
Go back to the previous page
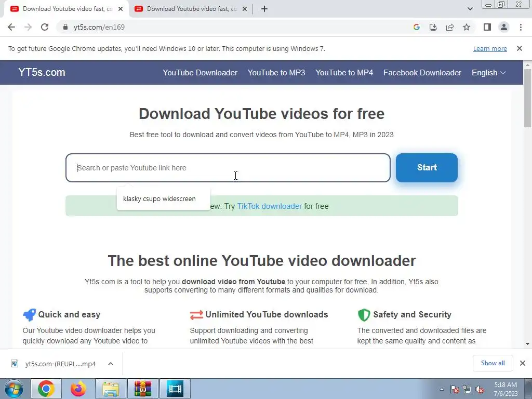coord(11,27)
